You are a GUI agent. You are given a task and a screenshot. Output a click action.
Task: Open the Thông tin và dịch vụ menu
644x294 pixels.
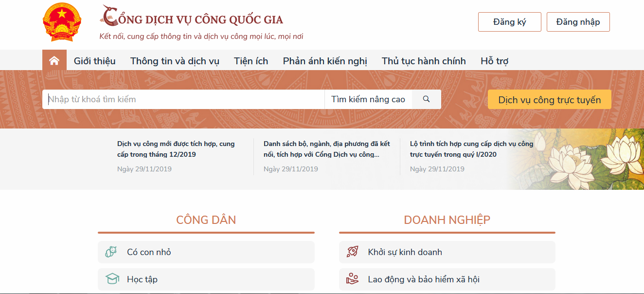[x=175, y=60]
